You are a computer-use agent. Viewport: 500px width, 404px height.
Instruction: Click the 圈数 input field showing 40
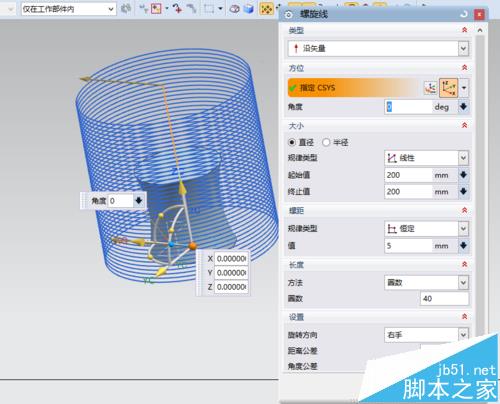444,299
